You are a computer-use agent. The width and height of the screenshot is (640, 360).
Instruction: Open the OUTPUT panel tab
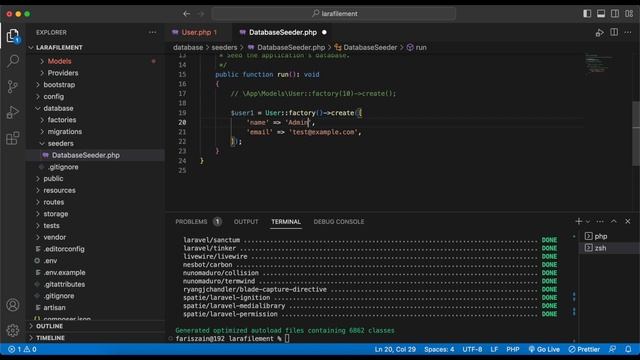coord(246,222)
